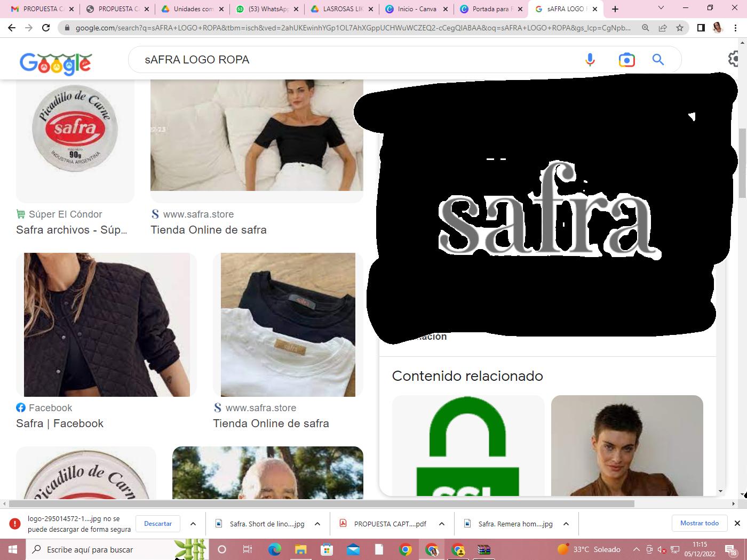This screenshot has width=747, height=560.
Task: Open the weather 33°C Soleado widget
Action: [x=589, y=549]
